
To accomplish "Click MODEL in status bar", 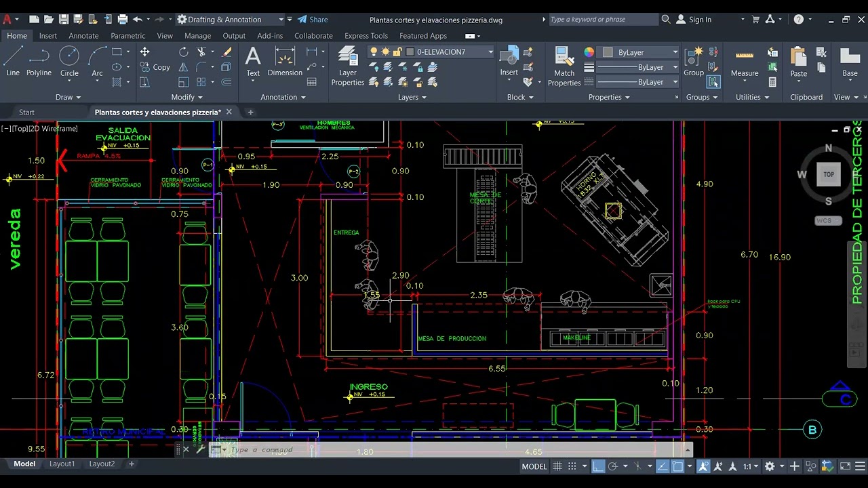I will (x=534, y=466).
